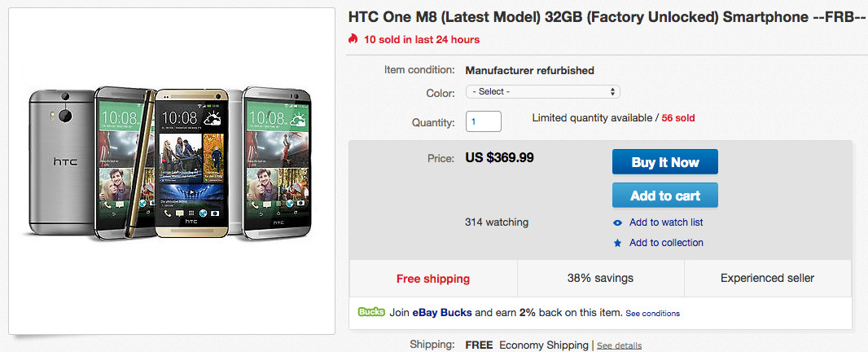Click the star icon beside collection
Viewport: 868px width, 352px height.
coord(617,243)
